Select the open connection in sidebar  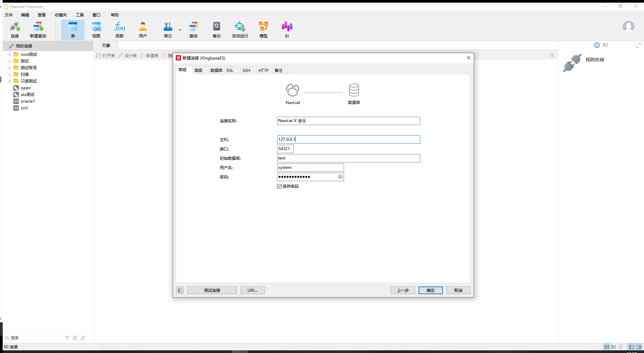coord(26,88)
